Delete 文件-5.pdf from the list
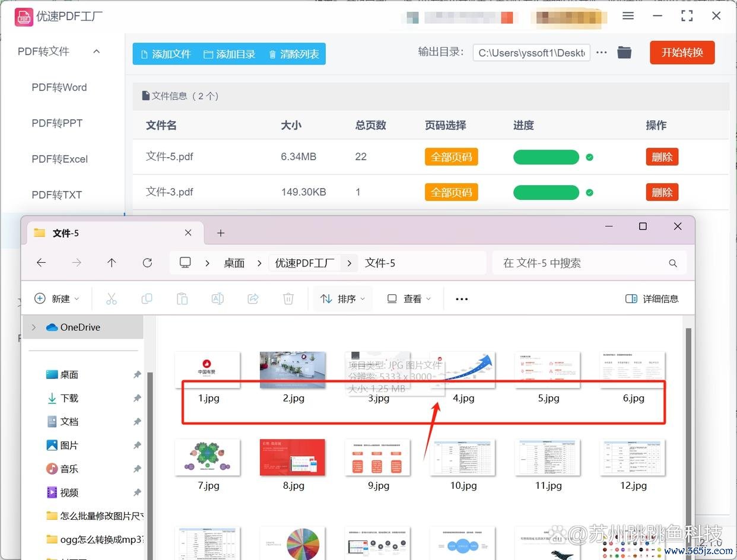Screen dimensions: 737x560 (x=662, y=157)
